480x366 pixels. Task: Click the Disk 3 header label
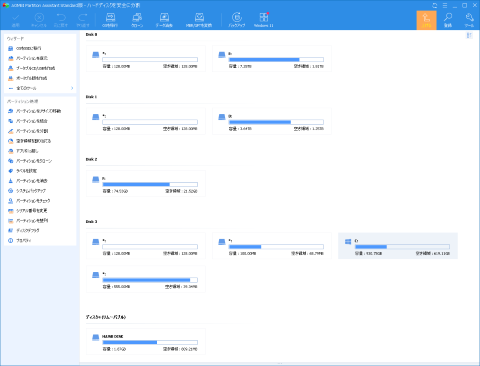coord(91,222)
